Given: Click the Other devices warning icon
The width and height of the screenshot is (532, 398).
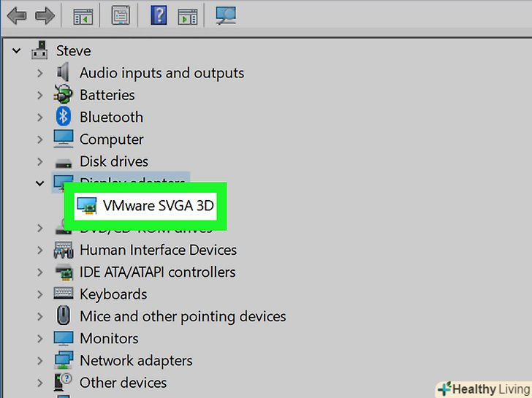Looking at the screenshot, I should click(64, 383).
